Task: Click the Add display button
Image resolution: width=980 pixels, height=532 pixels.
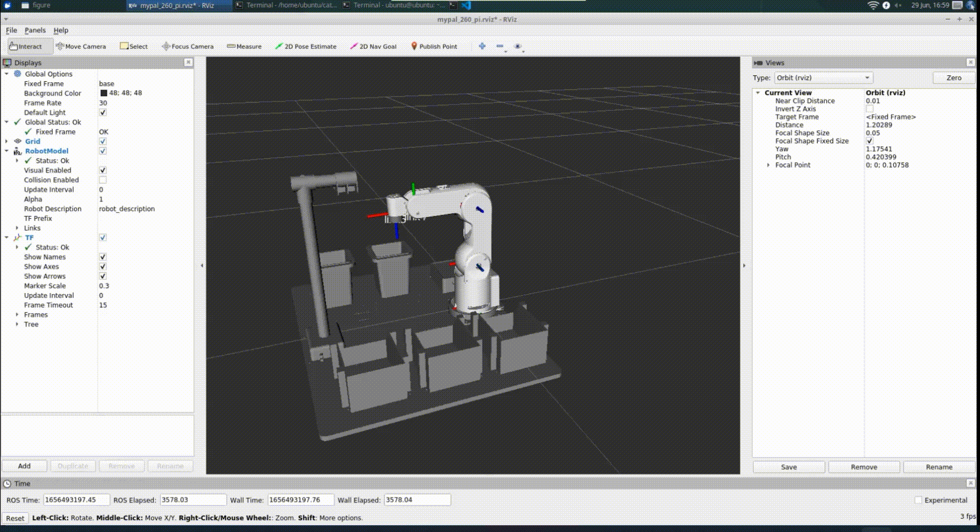Action: (24, 465)
